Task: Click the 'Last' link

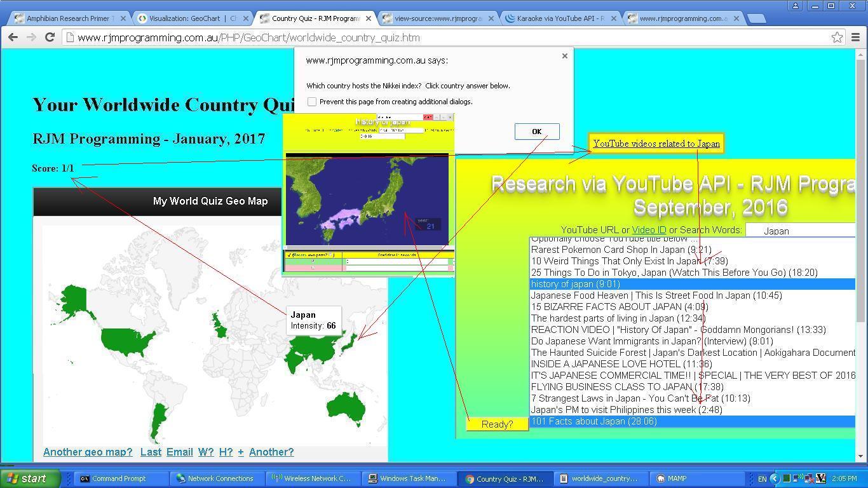Action: 151,452
